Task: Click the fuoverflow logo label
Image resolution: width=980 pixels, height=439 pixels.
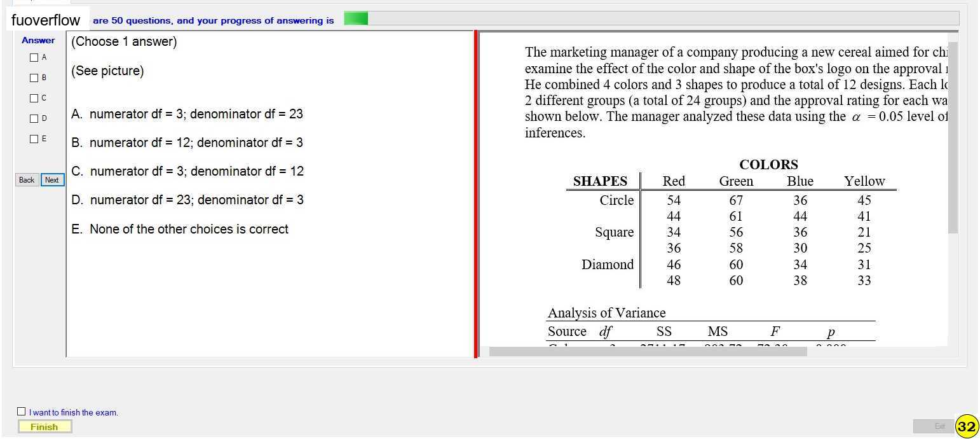Action: [46, 20]
